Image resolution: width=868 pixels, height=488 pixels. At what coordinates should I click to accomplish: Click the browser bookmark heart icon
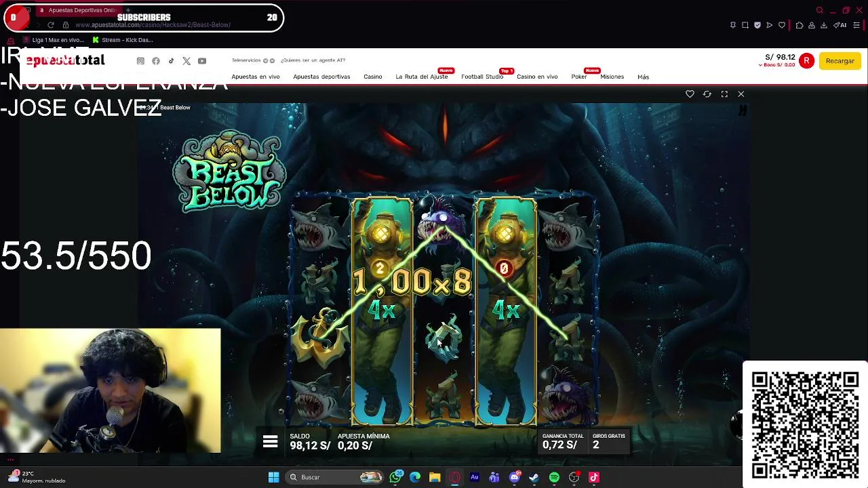pos(782,25)
